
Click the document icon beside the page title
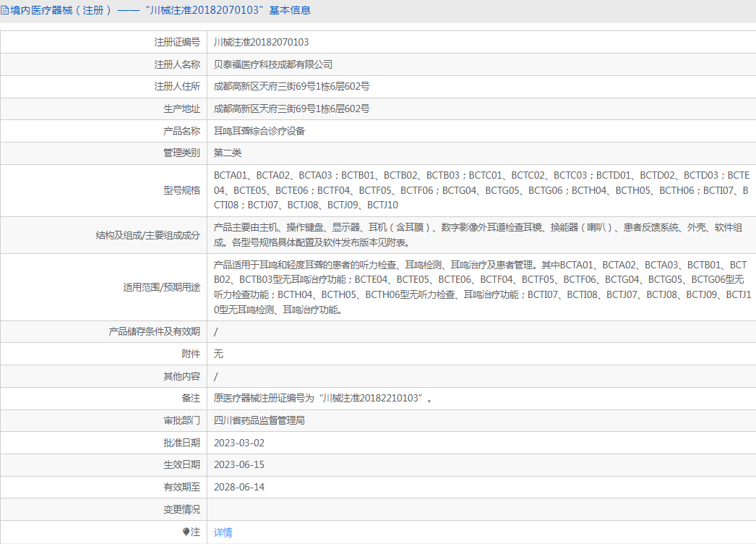coord(4,10)
